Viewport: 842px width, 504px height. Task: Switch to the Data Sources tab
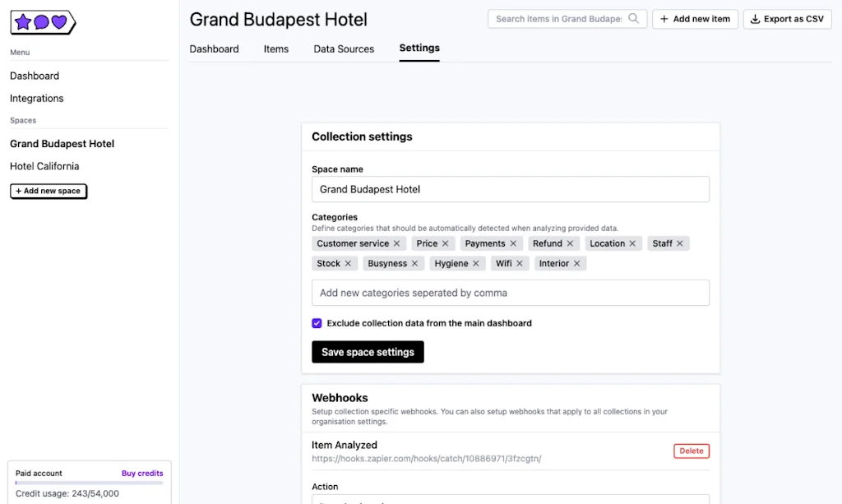(x=344, y=49)
